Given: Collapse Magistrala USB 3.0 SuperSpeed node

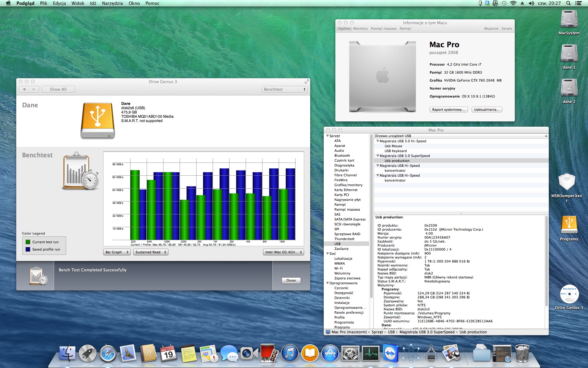Looking at the screenshot, I should click(x=378, y=156).
